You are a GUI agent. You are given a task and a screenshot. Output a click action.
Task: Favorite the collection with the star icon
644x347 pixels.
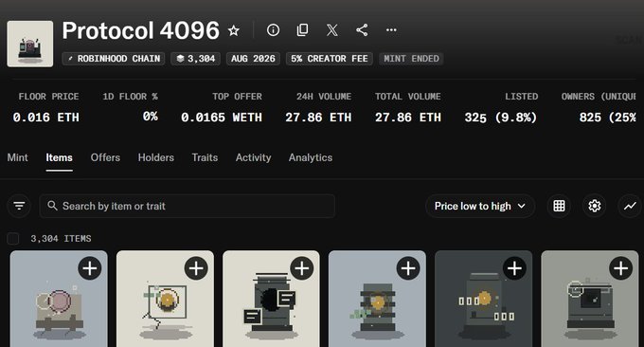(234, 30)
